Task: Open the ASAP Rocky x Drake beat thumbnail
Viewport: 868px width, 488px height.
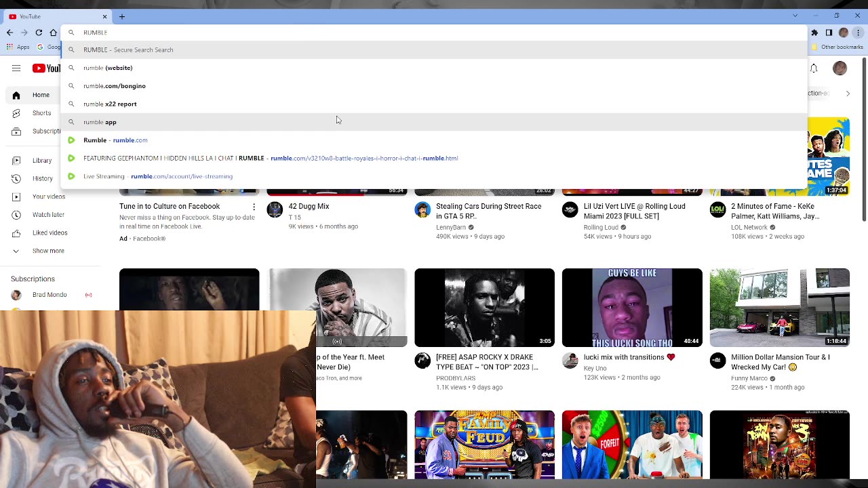Action: 484,308
